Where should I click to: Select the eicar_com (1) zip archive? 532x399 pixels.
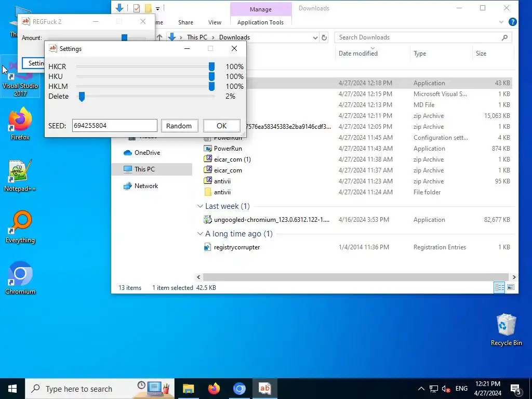coord(232,159)
